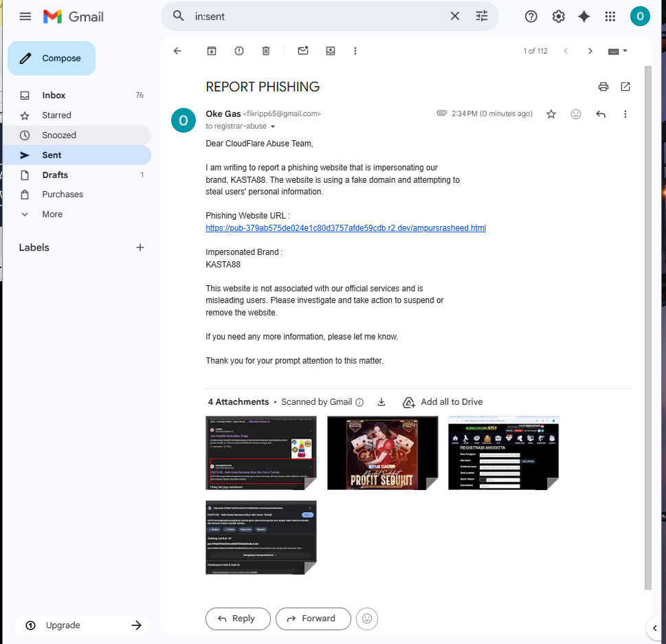Click Add all to Drive
The image size is (666, 644).
click(443, 402)
